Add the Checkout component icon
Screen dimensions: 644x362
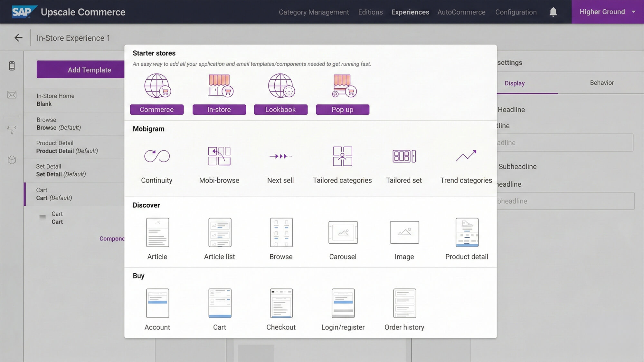[x=281, y=303]
